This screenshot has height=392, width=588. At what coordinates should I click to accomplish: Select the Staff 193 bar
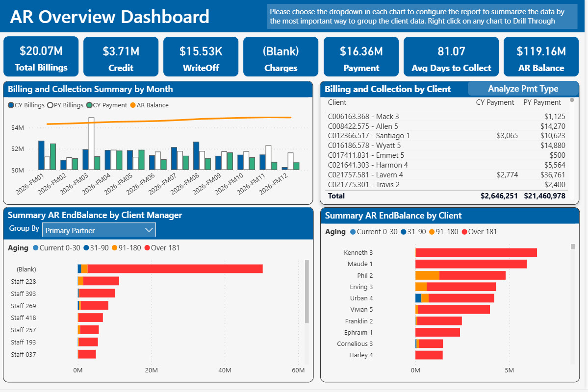pos(88,342)
